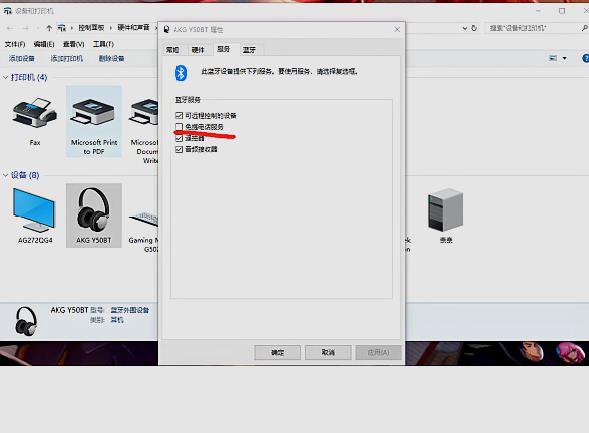Go back with the back arrow
Viewport: 589px width, 433px height.
10,28
